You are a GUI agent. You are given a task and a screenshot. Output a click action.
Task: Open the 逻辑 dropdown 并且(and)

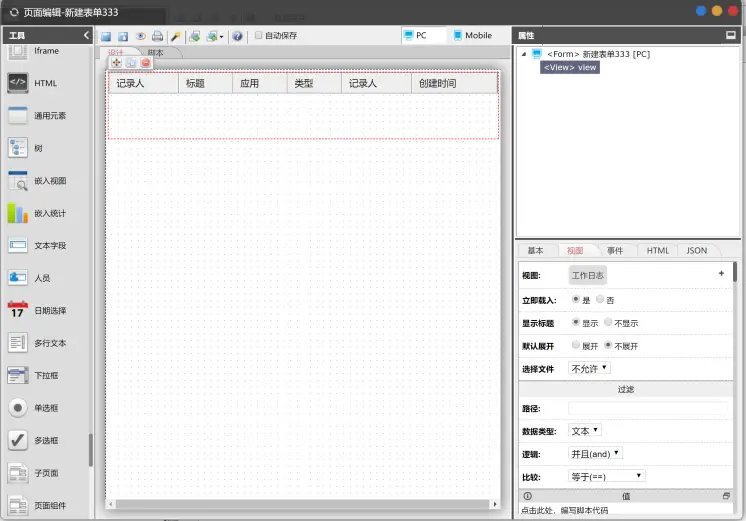click(x=595, y=453)
